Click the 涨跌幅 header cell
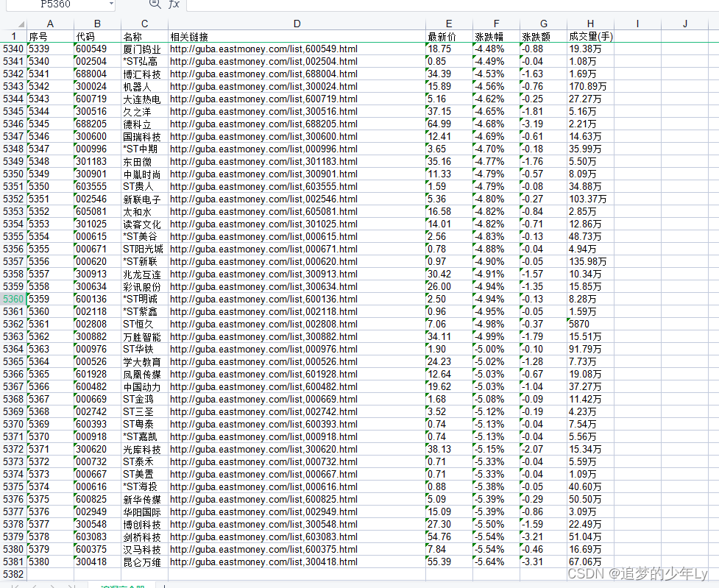719x588 pixels. 496,36
